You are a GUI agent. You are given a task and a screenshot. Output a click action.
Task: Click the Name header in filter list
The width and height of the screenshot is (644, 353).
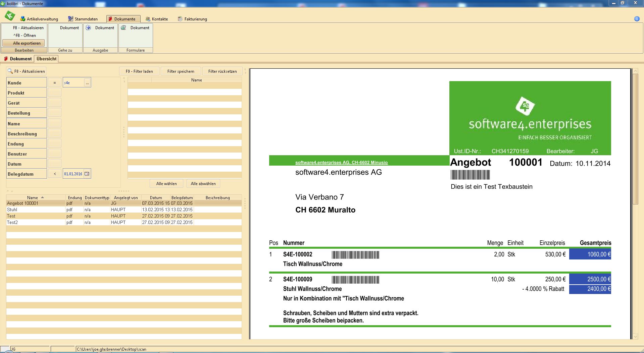coord(197,80)
